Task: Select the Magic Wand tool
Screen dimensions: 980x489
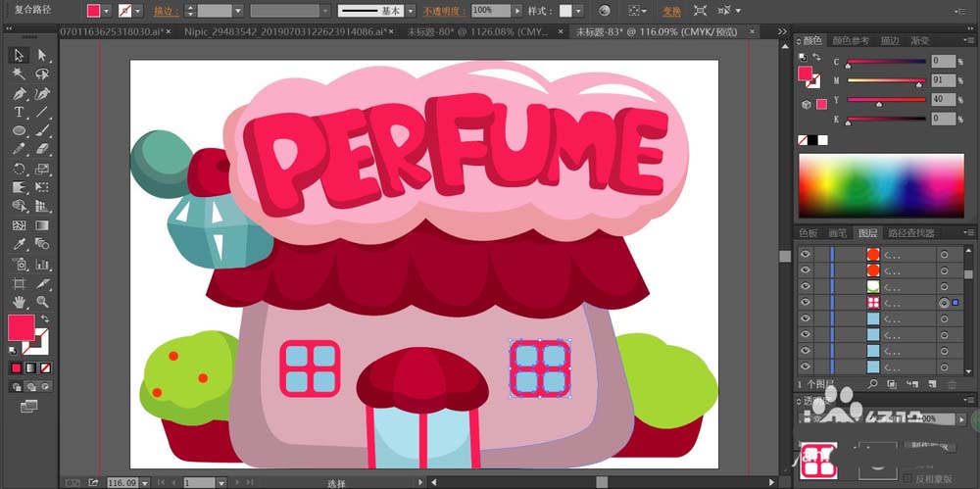Action: 19,74
